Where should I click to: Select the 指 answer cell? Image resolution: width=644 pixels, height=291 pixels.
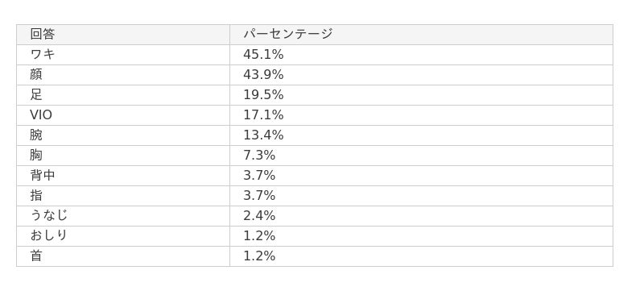(123, 196)
